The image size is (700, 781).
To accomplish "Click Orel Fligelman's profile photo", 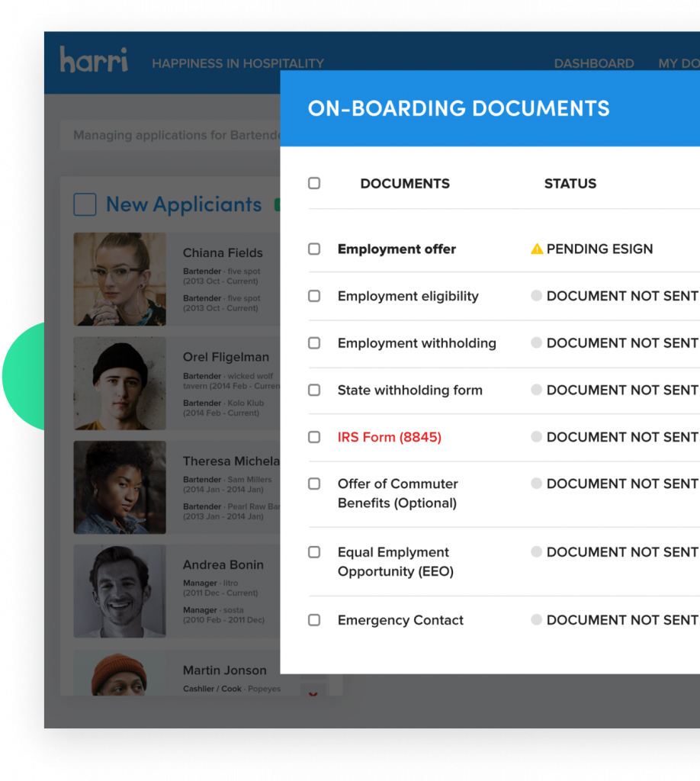I will (120, 384).
